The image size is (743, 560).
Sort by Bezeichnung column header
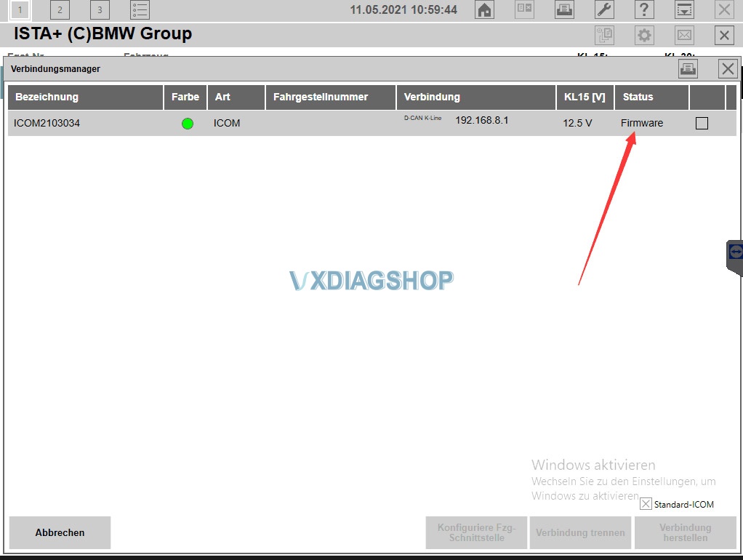(85, 97)
